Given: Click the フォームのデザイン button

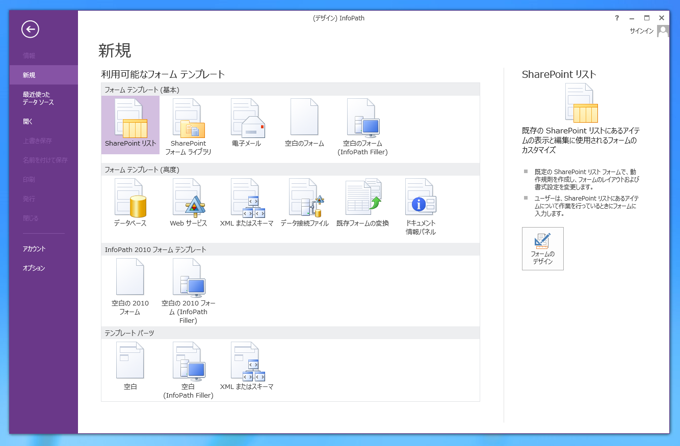Looking at the screenshot, I should click(543, 249).
